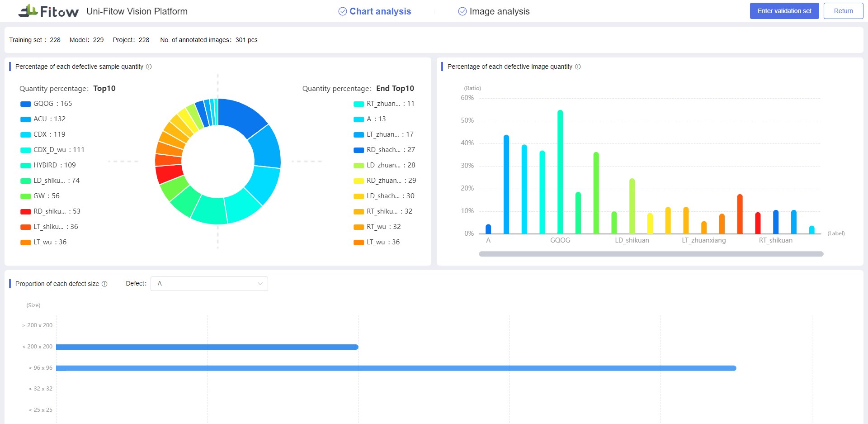Toggle the A : 13 legend swatch
The image size is (868, 424).
359,119
